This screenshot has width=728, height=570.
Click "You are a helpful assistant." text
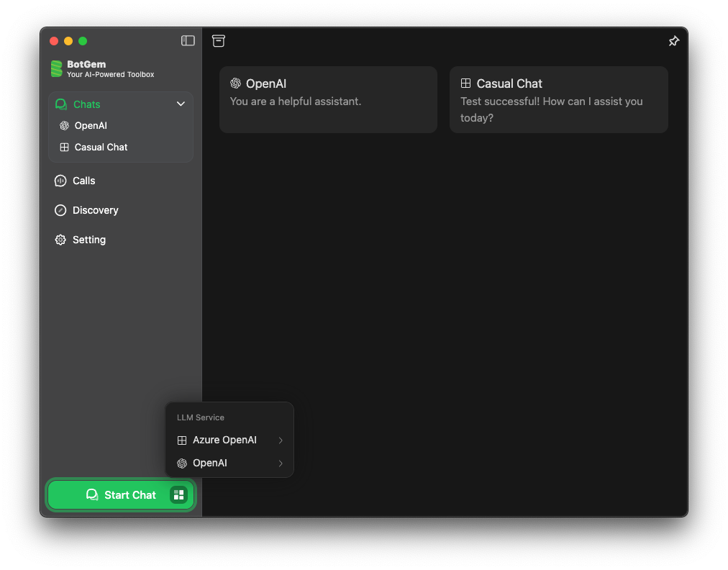296,101
